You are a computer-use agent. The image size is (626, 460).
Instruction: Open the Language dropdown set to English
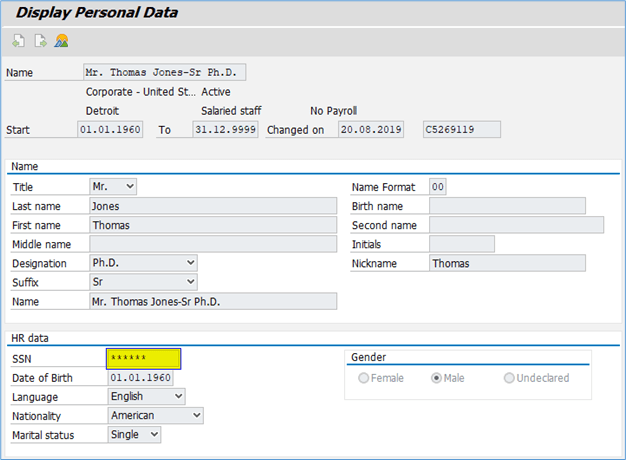[x=147, y=397]
